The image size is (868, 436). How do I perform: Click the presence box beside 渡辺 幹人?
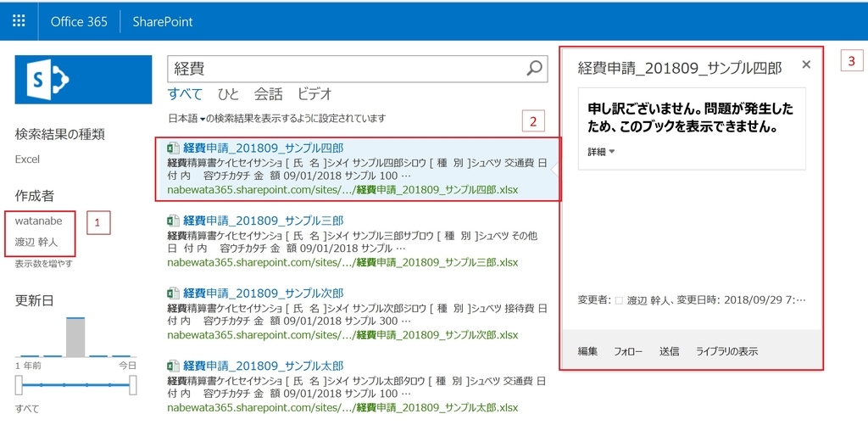[x=619, y=300]
